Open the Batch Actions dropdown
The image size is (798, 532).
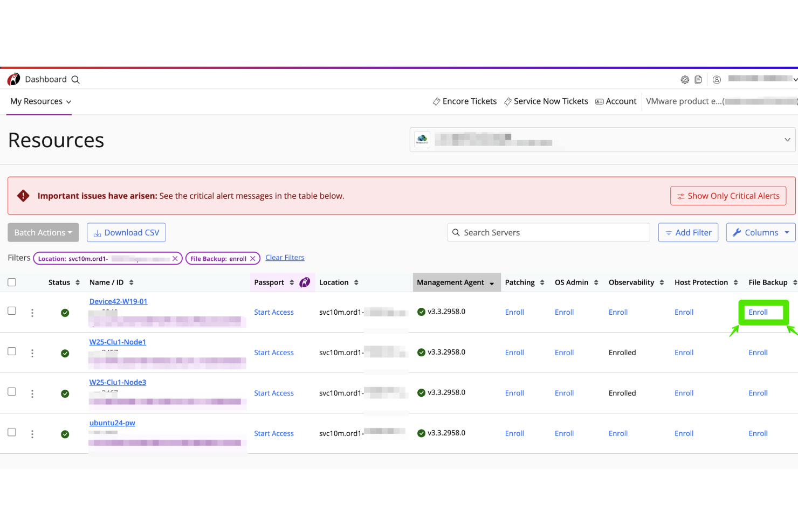43,232
